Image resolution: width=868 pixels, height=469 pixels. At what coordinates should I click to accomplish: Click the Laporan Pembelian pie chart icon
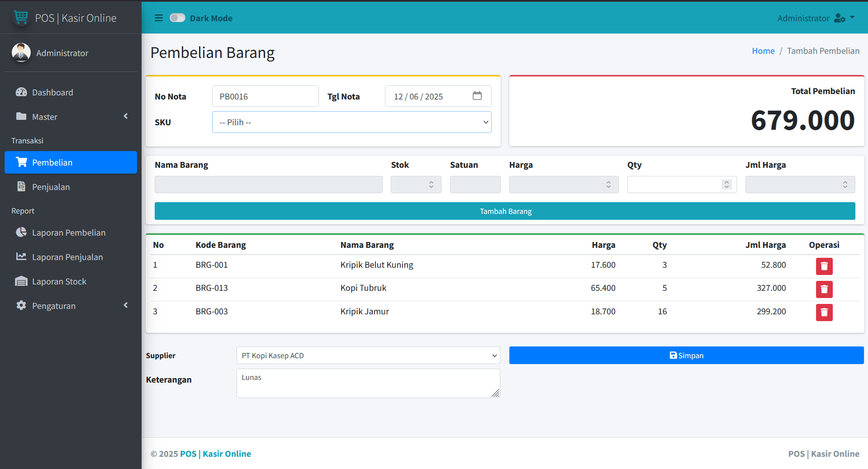[x=21, y=232]
